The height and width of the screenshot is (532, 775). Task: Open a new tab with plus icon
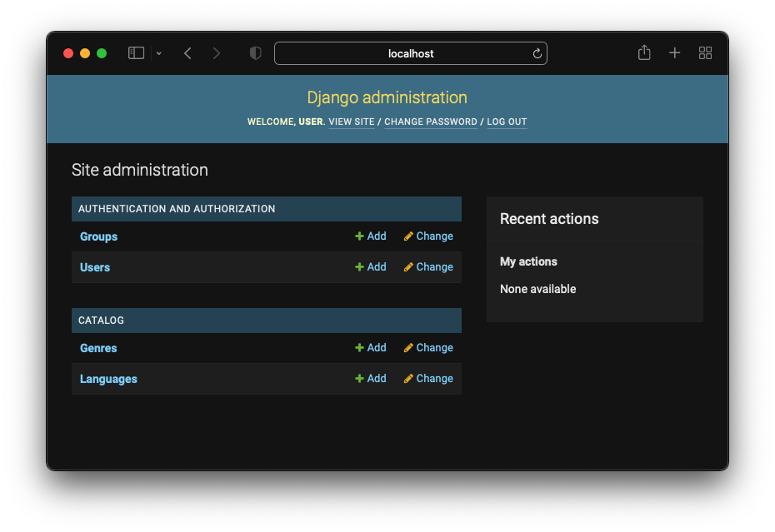674,52
